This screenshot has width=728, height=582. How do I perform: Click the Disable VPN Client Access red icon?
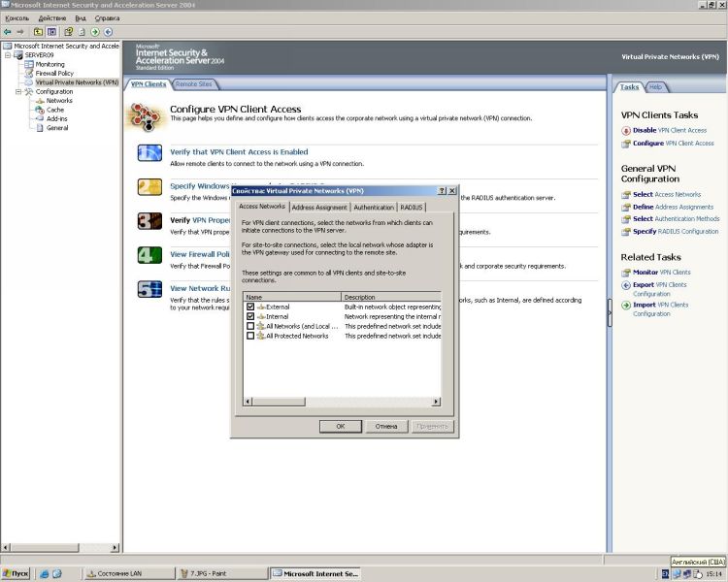[626, 130]
